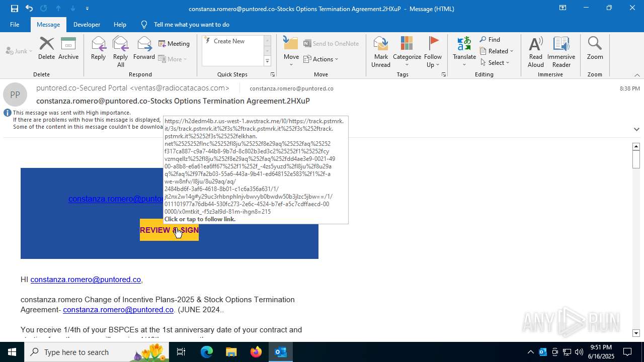This screenshot has height=362, width=644.
Task: Click the email link after HI greeting
Action: click(x=86, y=280)
